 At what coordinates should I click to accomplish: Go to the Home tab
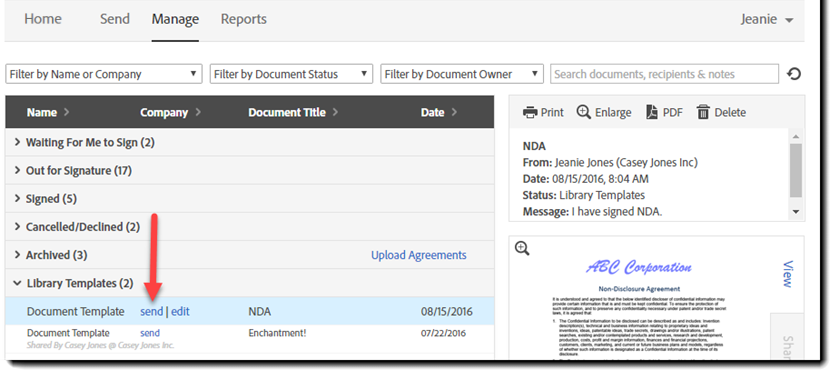[x=43, y=19]
